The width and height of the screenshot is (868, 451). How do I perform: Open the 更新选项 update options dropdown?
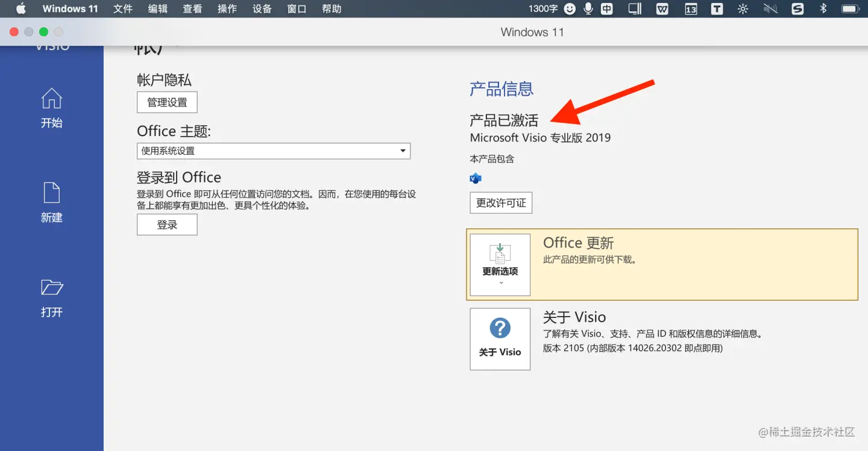tap(500, 265)
